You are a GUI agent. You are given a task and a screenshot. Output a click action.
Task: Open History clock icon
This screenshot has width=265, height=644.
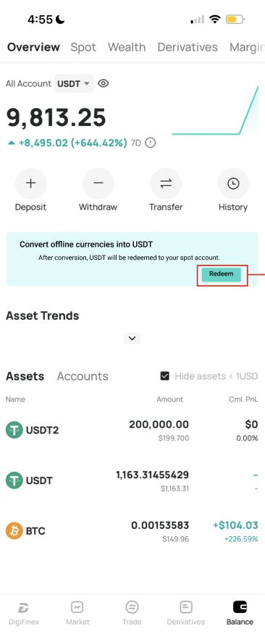click(x=233, y=183)
